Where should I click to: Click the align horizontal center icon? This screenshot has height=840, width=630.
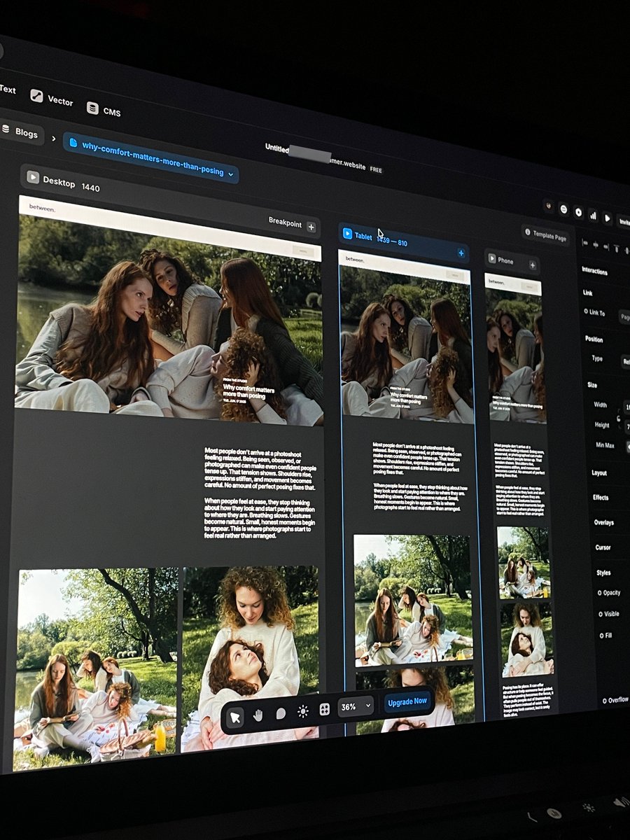coord(596,245)
